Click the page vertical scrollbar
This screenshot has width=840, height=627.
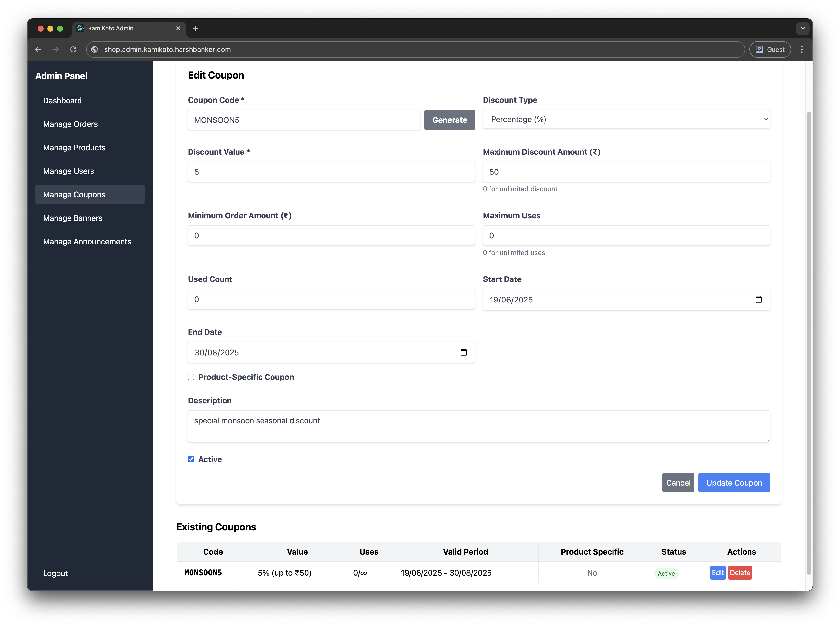[809, 342]
